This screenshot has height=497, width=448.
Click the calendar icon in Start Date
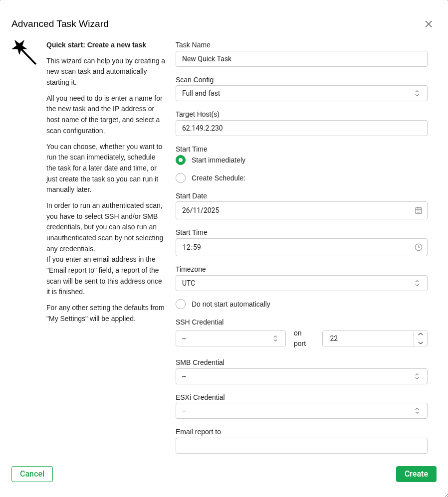pyautogui.click(x=419, y=210)
